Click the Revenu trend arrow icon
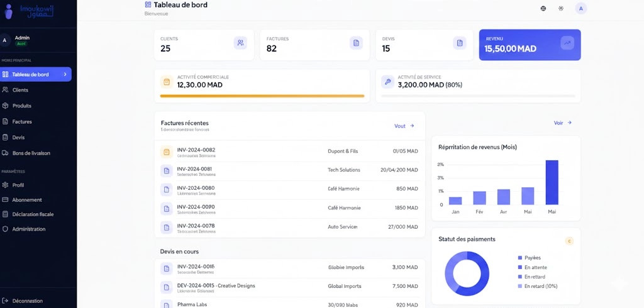This screenshot has width=644, height=308. [567, 43]
